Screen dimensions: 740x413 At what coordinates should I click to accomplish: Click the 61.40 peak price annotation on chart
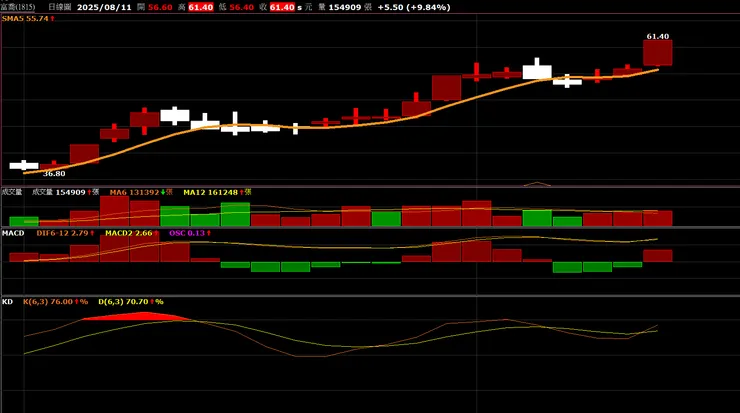point(657,36)
